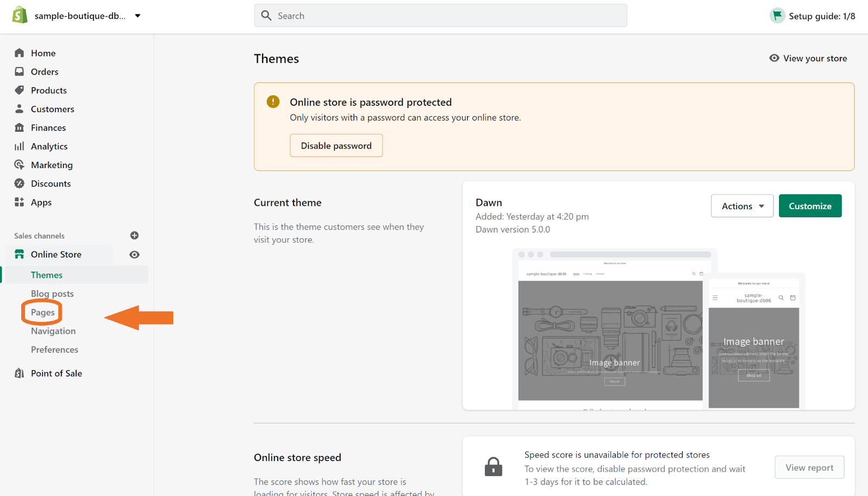Click the Orders inbox icon
The height and width of the screenshot is (496, 868).
pos(20,72)
